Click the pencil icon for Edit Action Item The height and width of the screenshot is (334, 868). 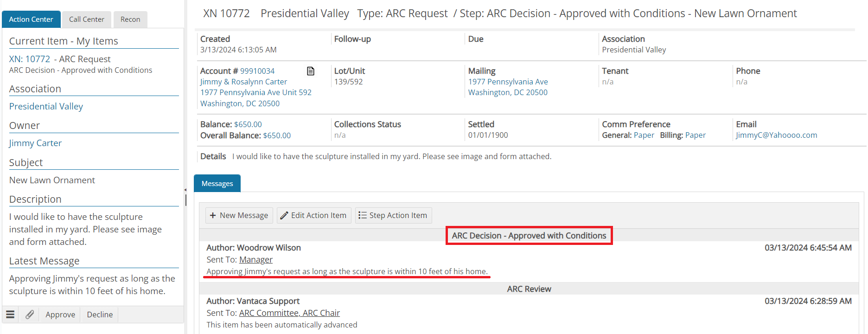tap(284, 215)
